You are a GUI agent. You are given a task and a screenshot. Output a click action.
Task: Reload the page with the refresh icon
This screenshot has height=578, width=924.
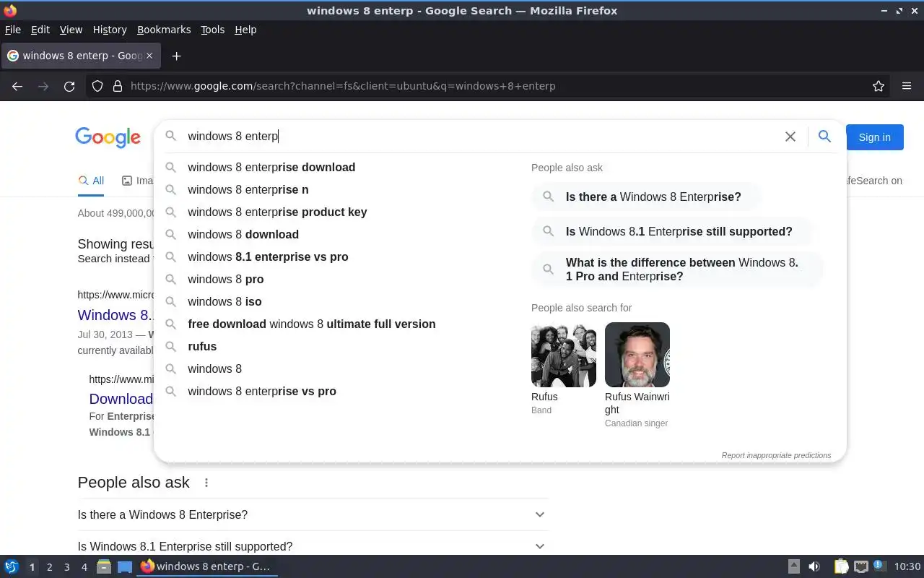click(x=69, y=86)
